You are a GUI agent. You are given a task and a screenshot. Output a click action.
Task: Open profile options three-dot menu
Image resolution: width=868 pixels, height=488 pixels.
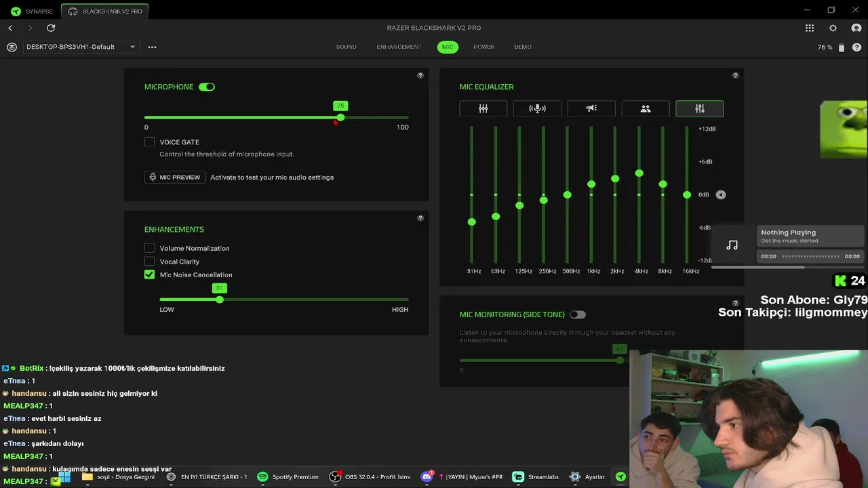coord(152,47)
